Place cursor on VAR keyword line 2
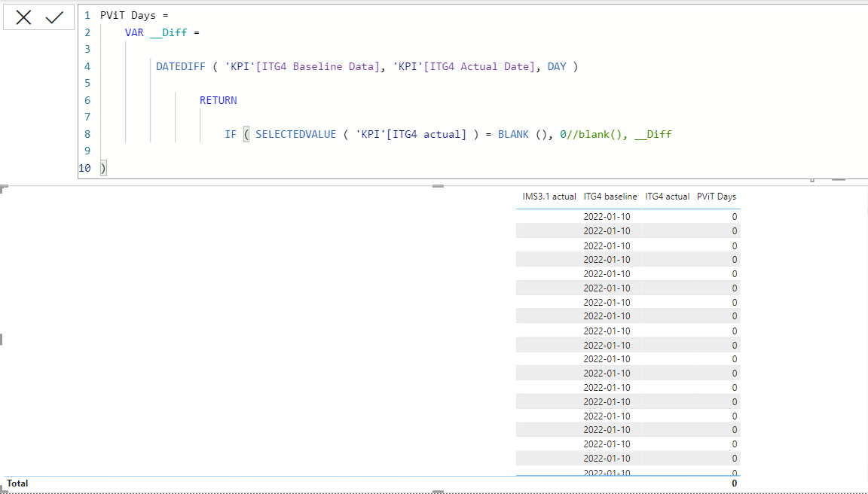The height and width of the screenshot is (494, 868). click(134, 32)
